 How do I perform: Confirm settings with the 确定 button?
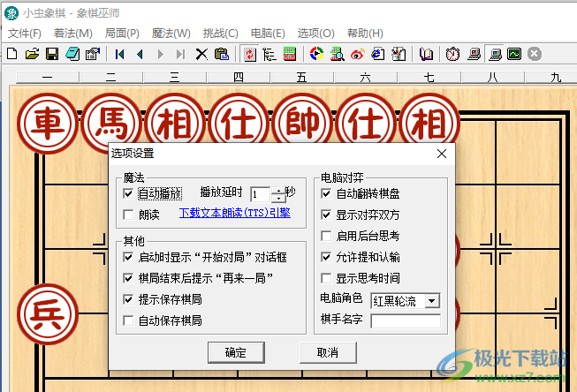(236, 352)
